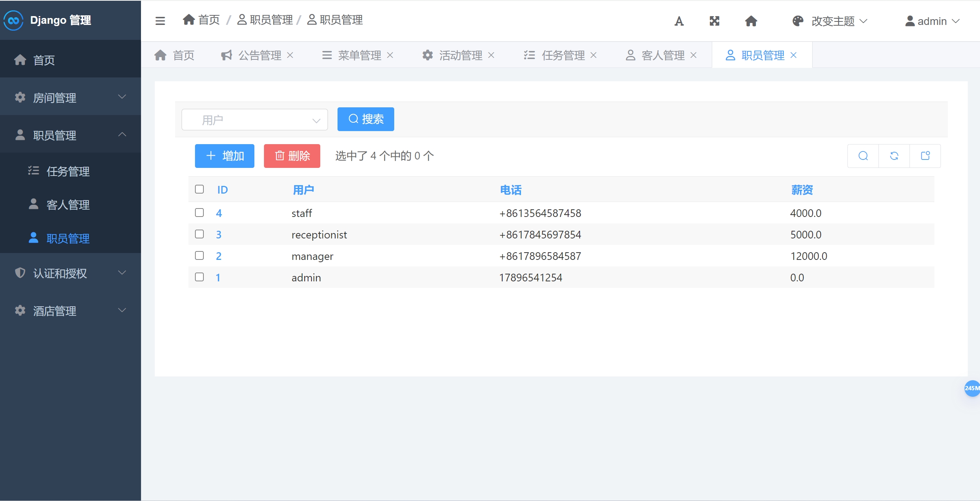Click the gear icon beside 房间管理
The height and width of the screenshot is (501, 980).
[x=20, y=97]
